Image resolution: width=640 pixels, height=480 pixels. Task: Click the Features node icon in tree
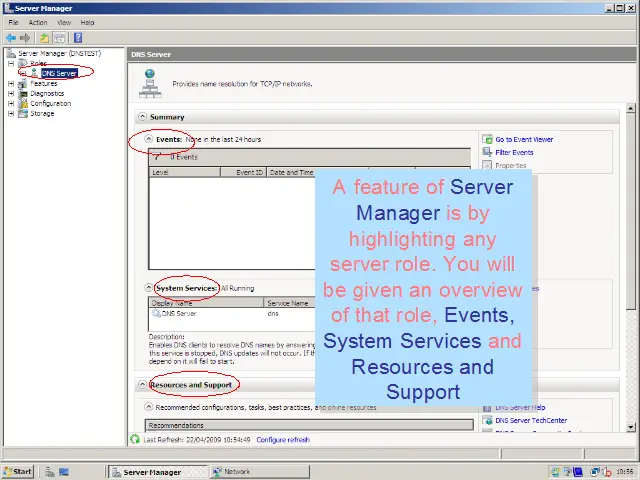23,84
